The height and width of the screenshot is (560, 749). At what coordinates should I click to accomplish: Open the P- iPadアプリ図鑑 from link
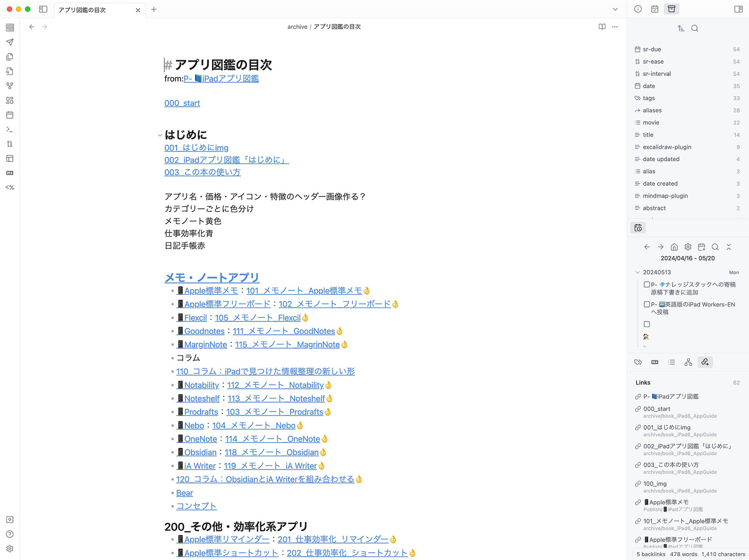pyautogui.click(x=221, y=79)
